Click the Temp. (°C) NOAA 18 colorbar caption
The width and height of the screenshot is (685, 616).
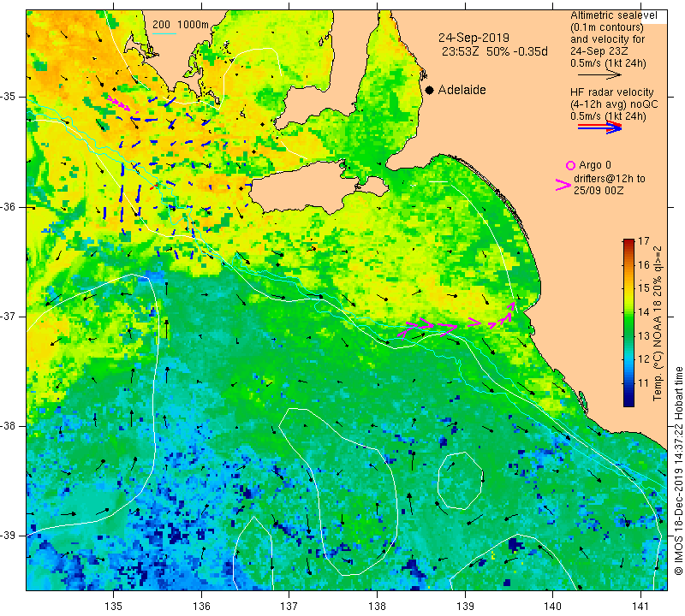pyautogui.click(x=658, y=323)
